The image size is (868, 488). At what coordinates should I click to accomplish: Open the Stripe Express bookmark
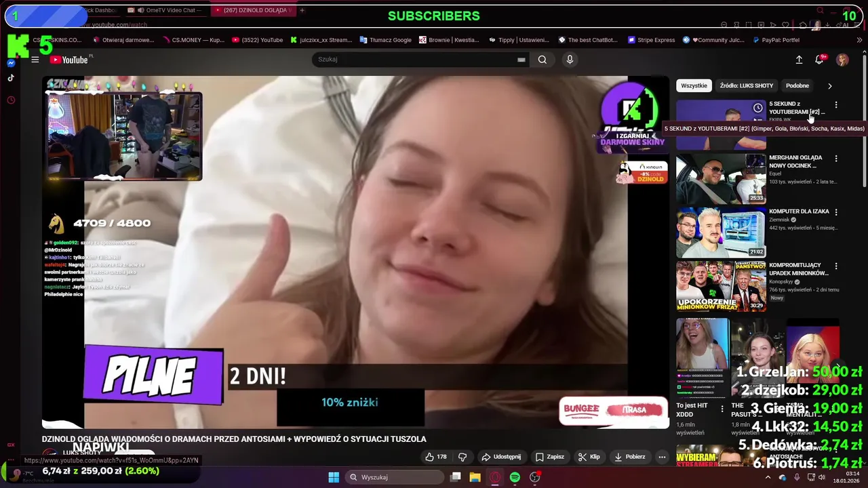tap(651, 40)
